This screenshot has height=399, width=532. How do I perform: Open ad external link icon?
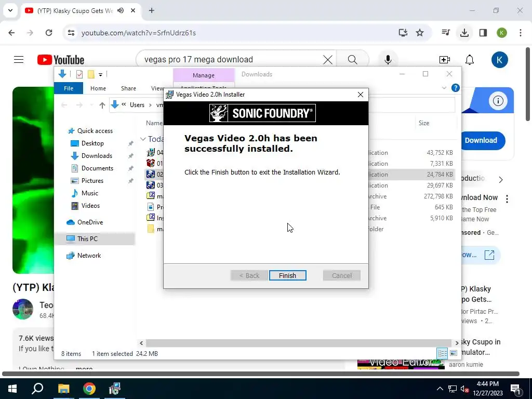click(489, 255)
